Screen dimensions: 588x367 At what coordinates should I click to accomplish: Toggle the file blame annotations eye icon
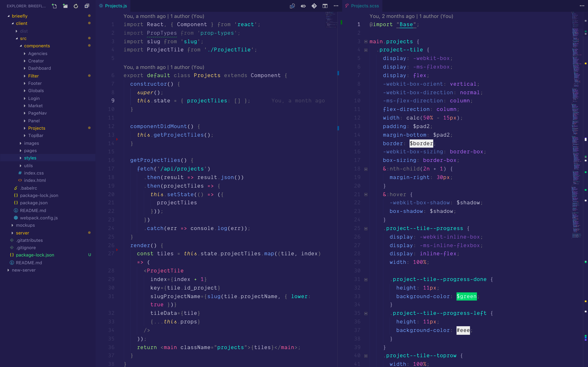303,6
